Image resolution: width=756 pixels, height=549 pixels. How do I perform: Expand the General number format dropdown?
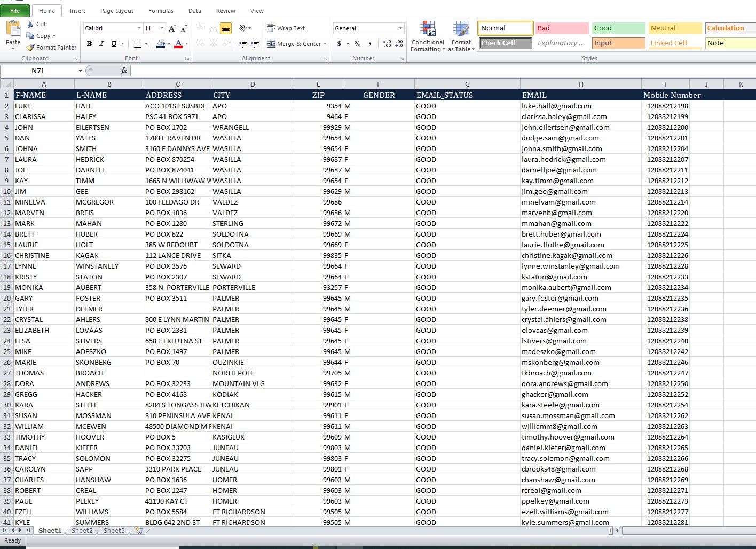tap(400, 28)
